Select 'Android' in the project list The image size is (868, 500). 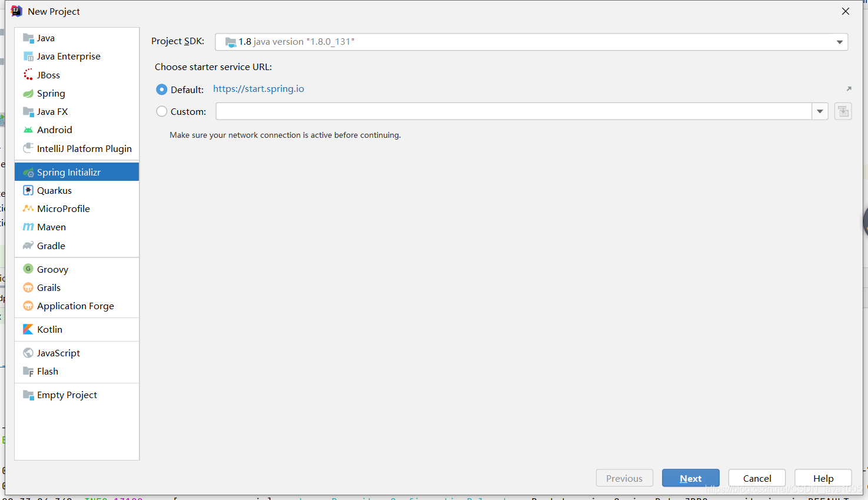pos(54,130)
